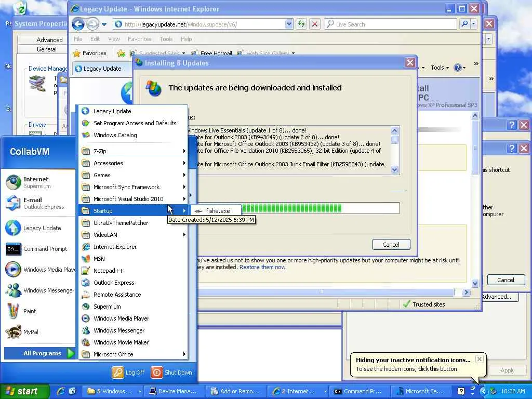Launch Paint from Start menu
The width and height of the screenshot is (532, 399).
[x=39, y=311]
